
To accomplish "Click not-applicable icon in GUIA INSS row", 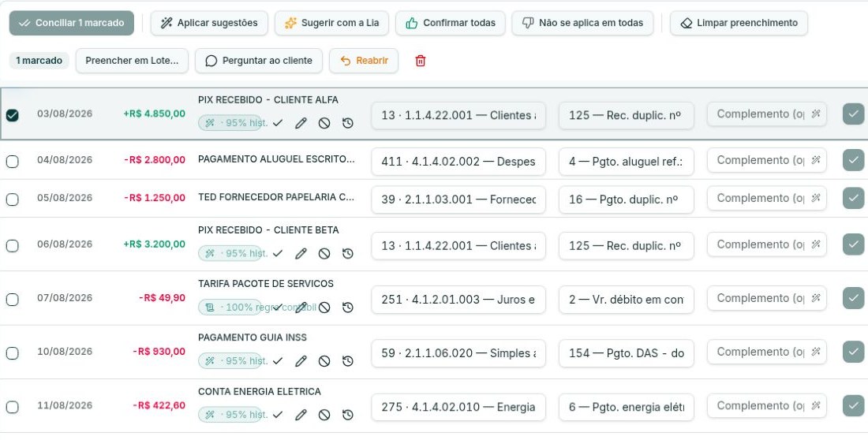I will pyautogui.click(x=324, y=361).
